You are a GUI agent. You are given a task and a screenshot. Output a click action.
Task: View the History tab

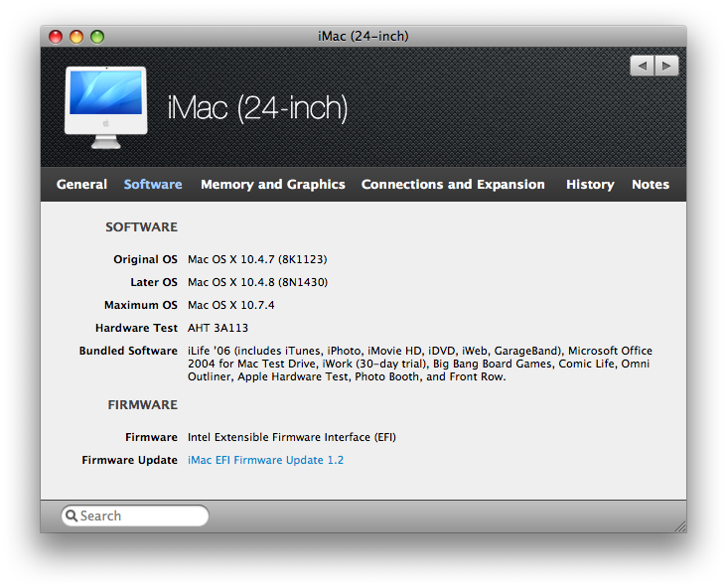(x=590, y=184)
